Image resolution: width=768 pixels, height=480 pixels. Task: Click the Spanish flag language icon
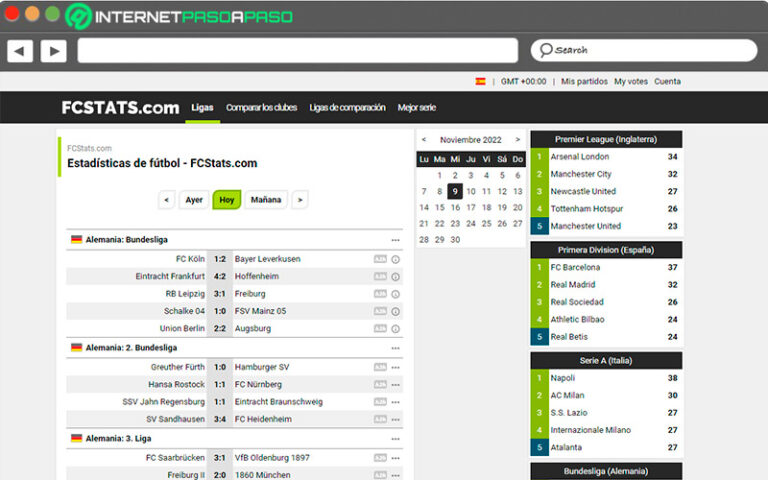481,81
